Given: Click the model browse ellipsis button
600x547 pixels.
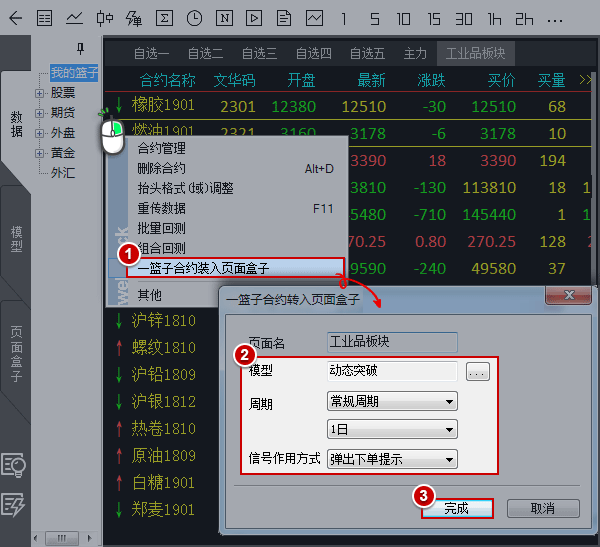Looking at the screenshot, I should [x=478, y=372].
